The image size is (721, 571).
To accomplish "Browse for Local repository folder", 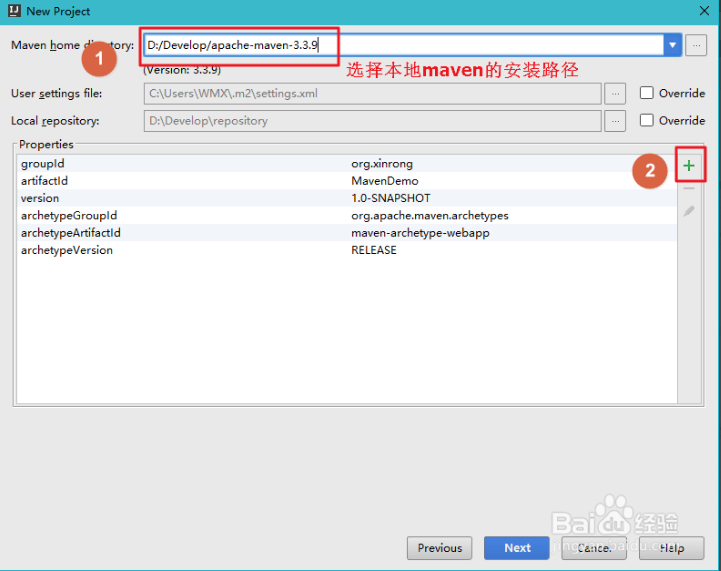I will pyautogui.click(x=615, y=121).
